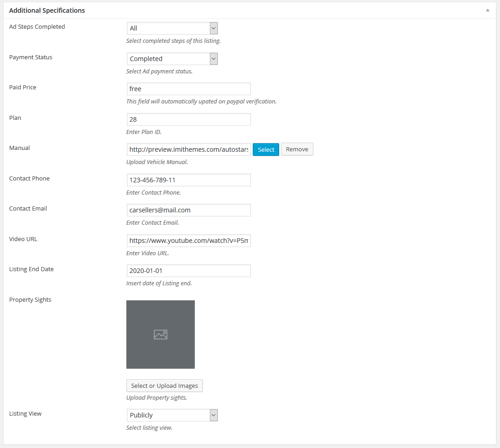Screen dimensions: 500x448
Task: Open the Listing View dropdown
Action: pyautogui.click(x=172, y=415)
